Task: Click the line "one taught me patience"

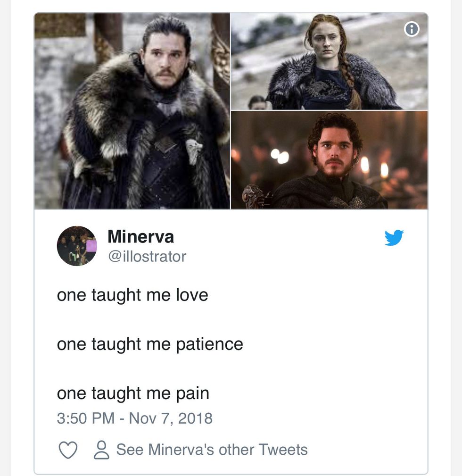Action: [150, 344]
